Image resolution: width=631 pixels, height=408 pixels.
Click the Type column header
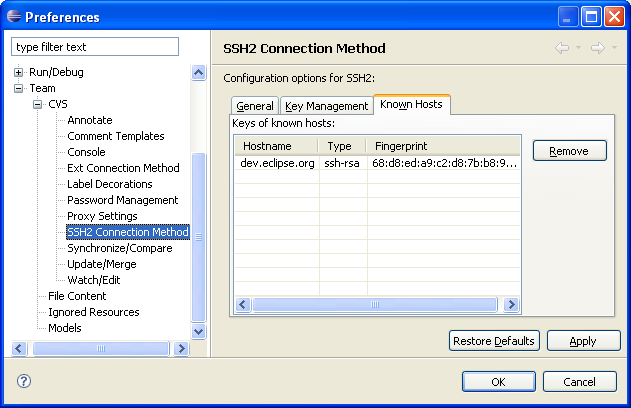tap(342, 146)
